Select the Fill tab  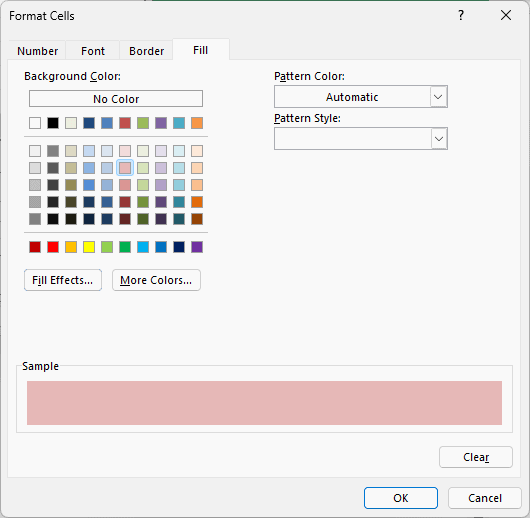(201, 50)
